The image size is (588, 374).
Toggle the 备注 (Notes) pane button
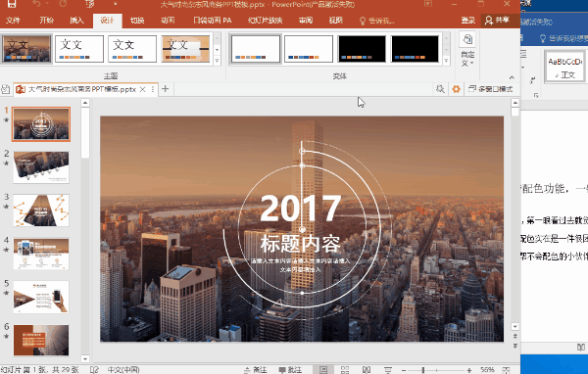[256, 370]
